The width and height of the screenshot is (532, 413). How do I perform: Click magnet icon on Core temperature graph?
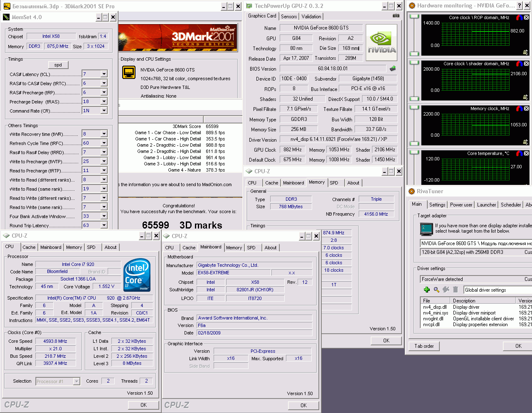point(519,153)
